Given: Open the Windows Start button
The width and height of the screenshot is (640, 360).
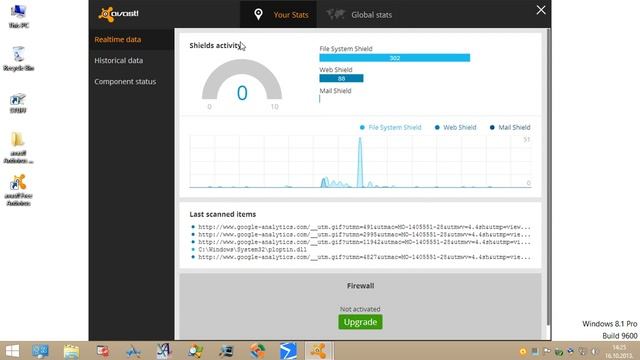Looking at the screenshot, I should pos(12,351).
